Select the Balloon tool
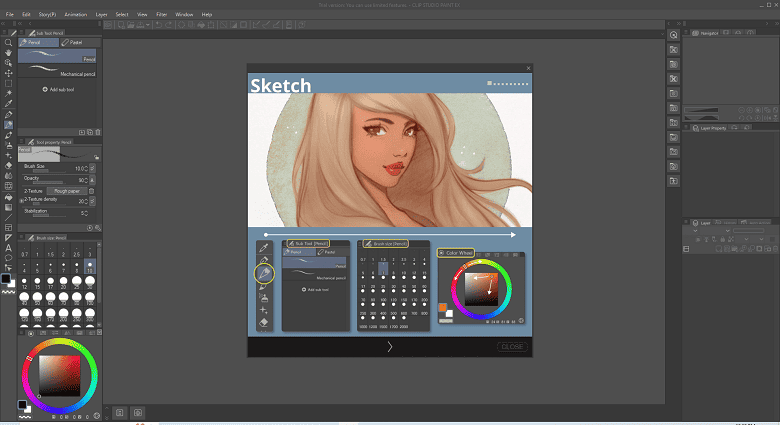Screen dimensions: 780x425 point(8,258)
